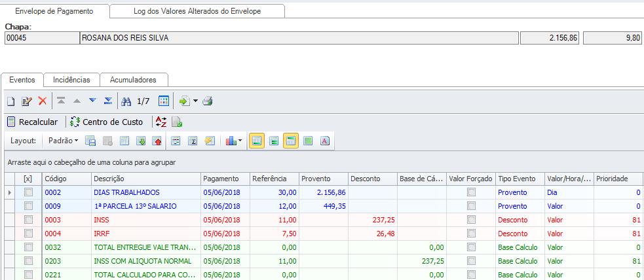The height and width of the screenshot is (280, 644).
Task: Open the Acumuladores tab
Action: 134,80
